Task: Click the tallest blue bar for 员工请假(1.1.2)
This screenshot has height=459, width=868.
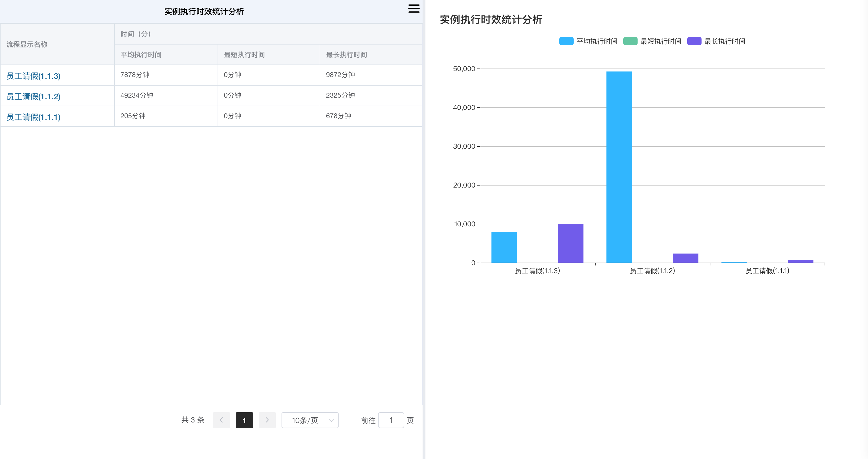Action: [x=619, y=167]
